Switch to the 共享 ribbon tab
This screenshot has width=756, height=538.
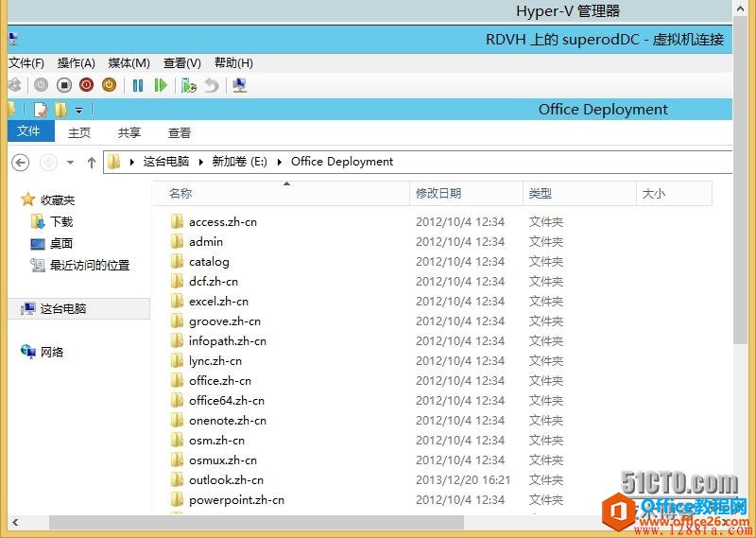click(x=129, y=132)
